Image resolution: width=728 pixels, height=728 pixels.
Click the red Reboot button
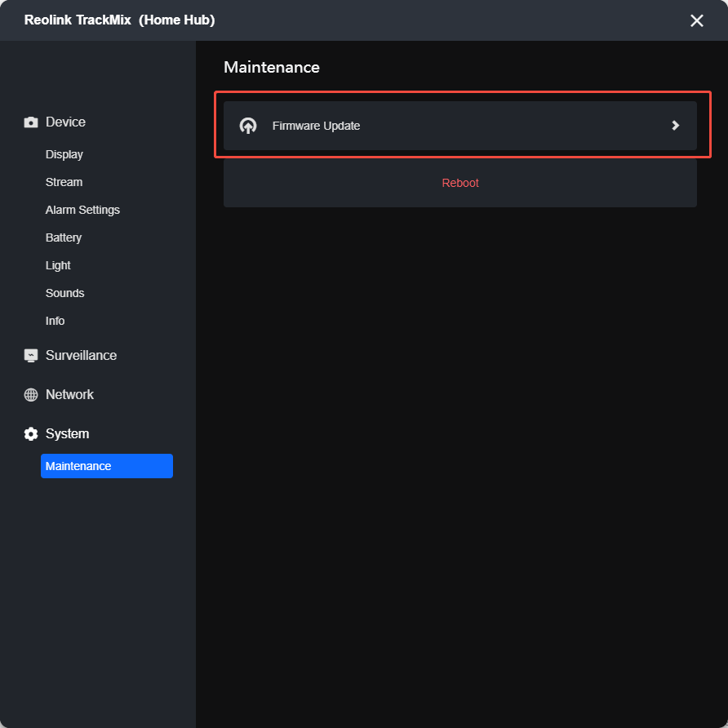460,183
